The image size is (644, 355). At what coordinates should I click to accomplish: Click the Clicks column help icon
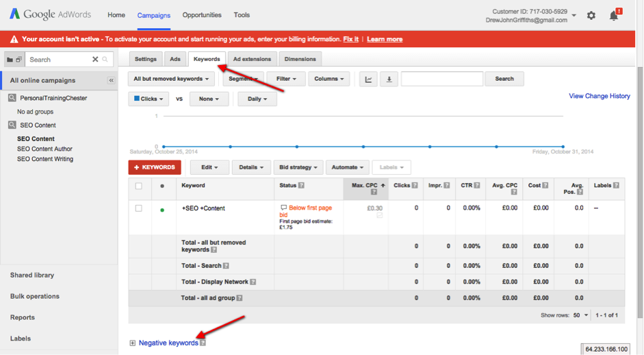coord(415,186)
